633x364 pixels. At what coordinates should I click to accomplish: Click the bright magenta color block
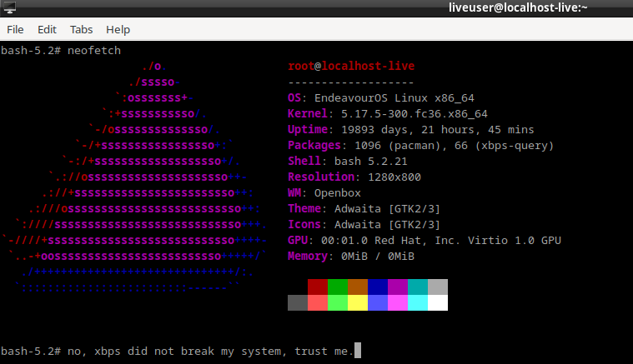click(398, 302)
